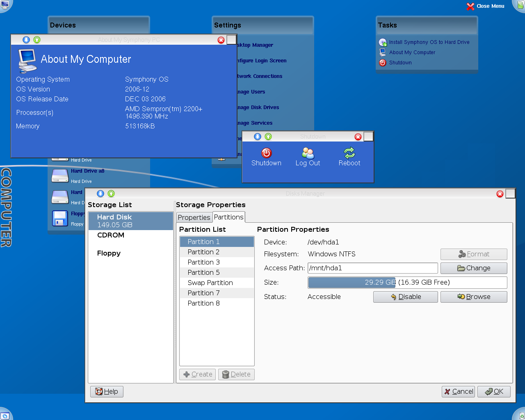
Task: Click OK in Disks Manager
Action: click(x=494, y=391)
